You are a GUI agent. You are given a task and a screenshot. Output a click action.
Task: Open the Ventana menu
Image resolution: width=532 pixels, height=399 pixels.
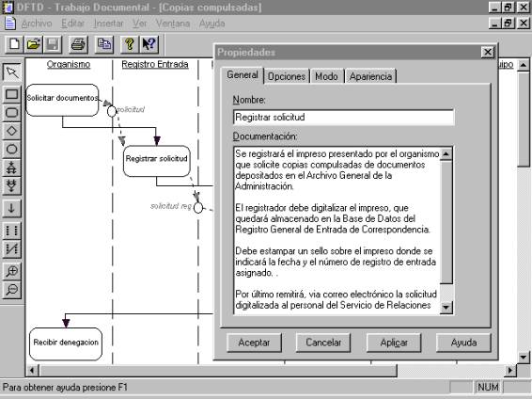[173, 24]
